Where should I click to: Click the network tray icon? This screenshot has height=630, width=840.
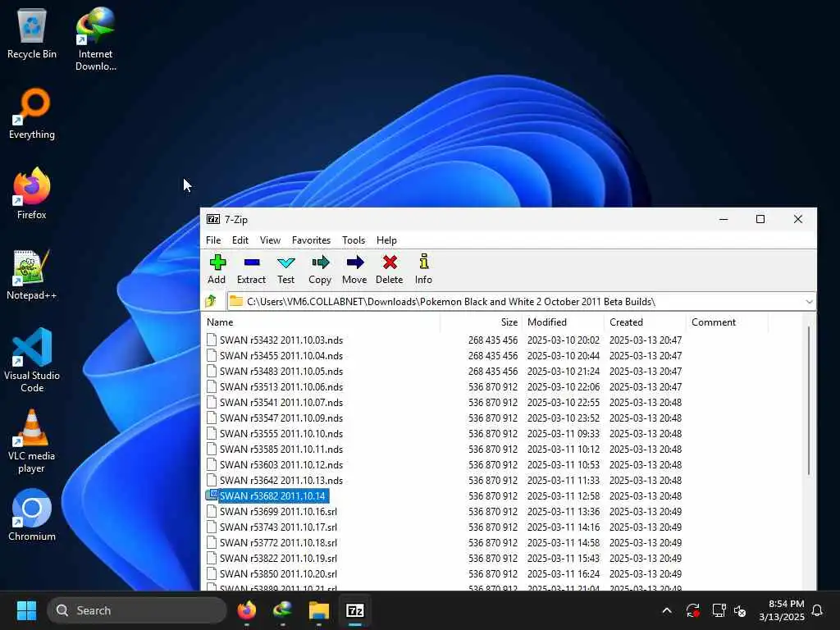[719, 610]
